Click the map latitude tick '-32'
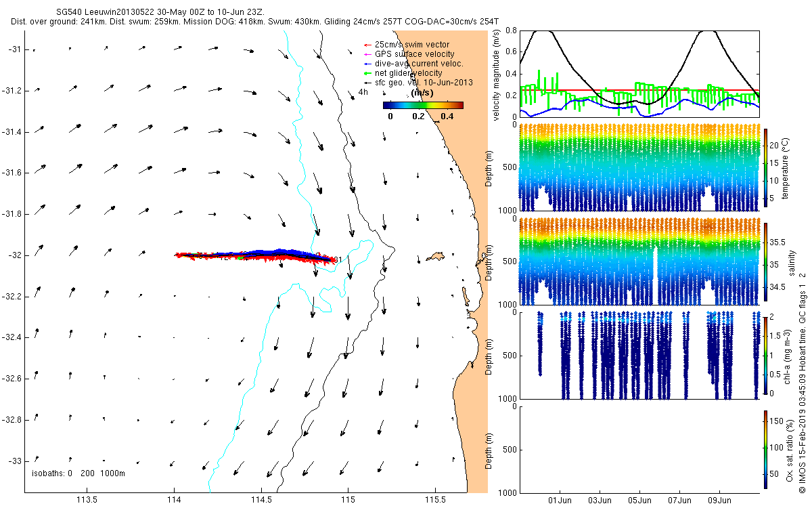 15,255
